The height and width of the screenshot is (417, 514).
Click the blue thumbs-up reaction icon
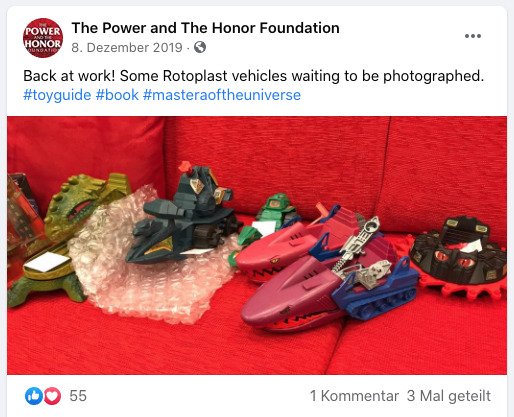tap(34, 396)
